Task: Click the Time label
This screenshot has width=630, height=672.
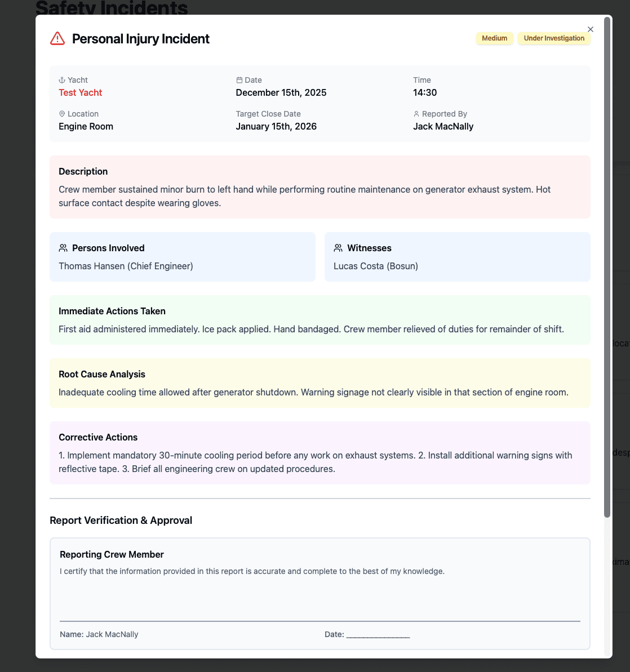Action: pyautogui.click(x=422, y=80)
